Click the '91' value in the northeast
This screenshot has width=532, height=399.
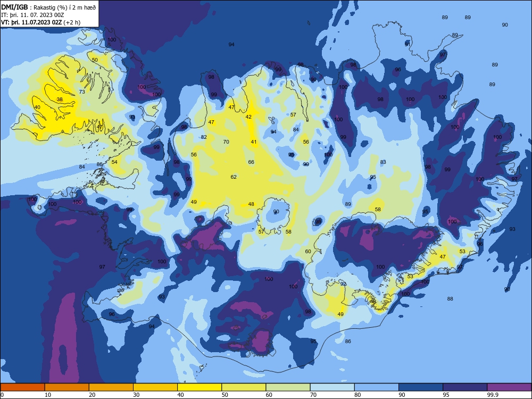pos(407,44)
